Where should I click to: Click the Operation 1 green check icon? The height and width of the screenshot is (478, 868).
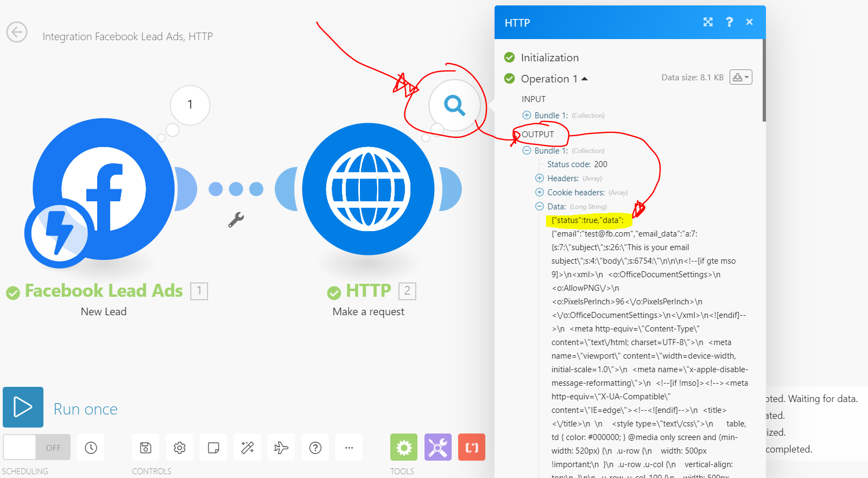[509, 79]
